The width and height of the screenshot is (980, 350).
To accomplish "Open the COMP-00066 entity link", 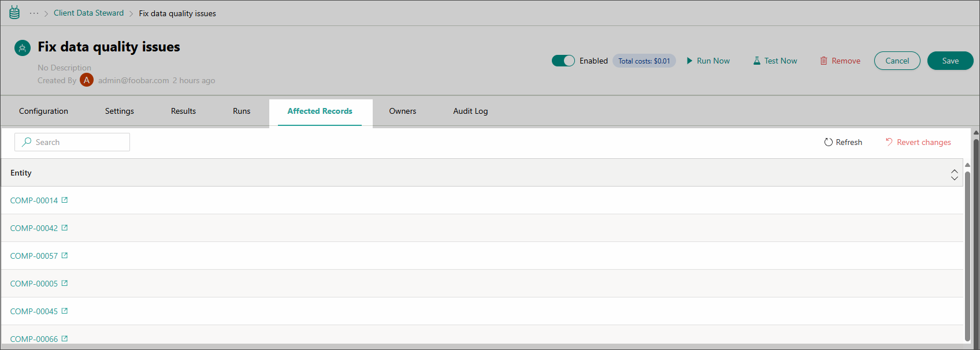I will 34,339.
